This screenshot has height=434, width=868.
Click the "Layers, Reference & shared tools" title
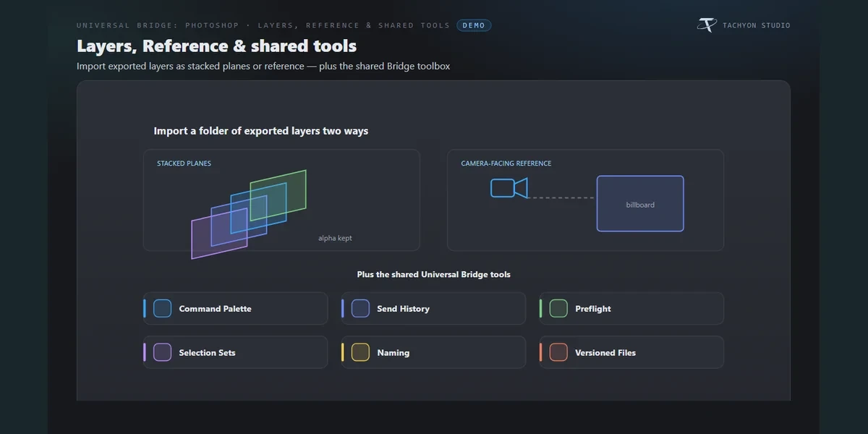[217, 46]
